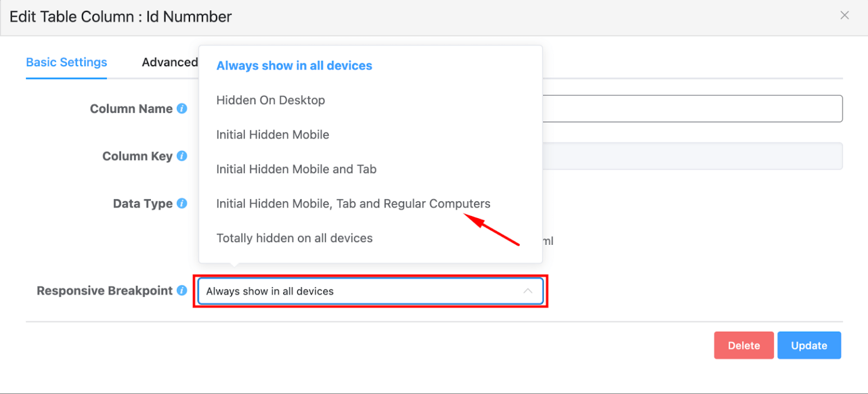Select 'Totally hidden on all devices'

pyautogui.click(x=294, y=238)
